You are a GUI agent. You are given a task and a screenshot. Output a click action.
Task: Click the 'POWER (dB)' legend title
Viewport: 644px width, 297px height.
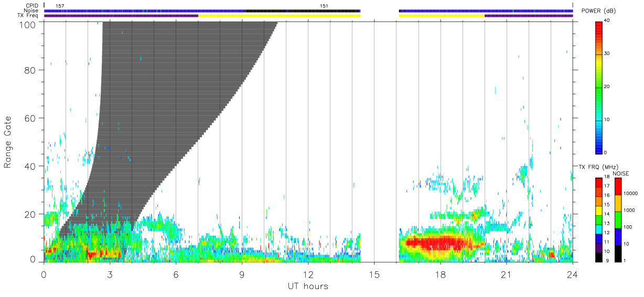(600, 11)
